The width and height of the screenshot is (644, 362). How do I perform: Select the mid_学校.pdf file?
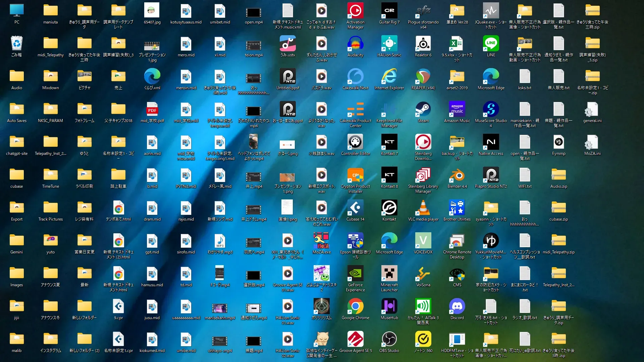[152, 110]
